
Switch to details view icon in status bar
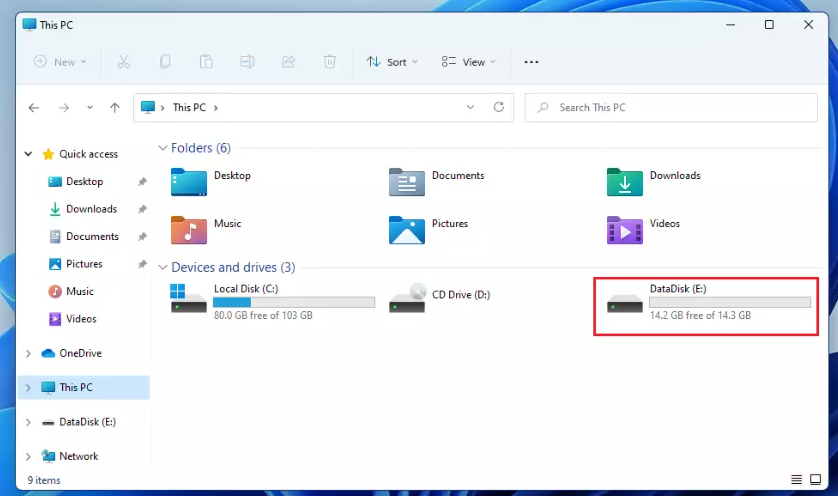[796, 479]
